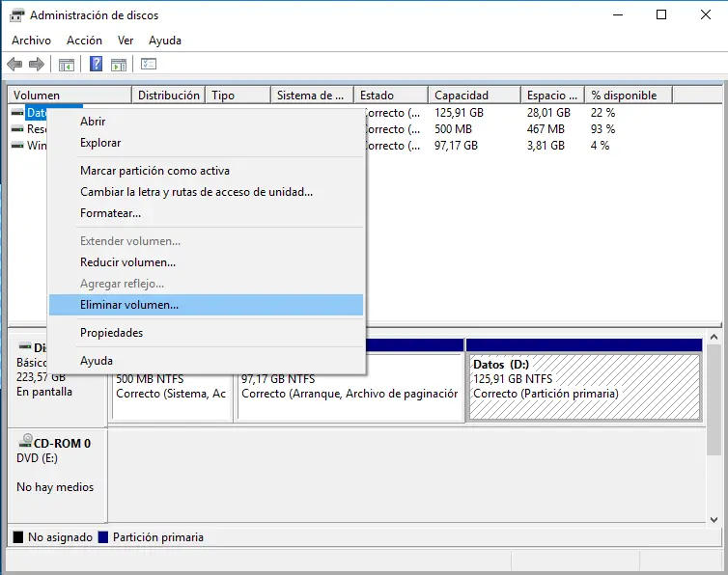Sort by the Distribución column header
728x575 pixels.
(x=169, y=96)
